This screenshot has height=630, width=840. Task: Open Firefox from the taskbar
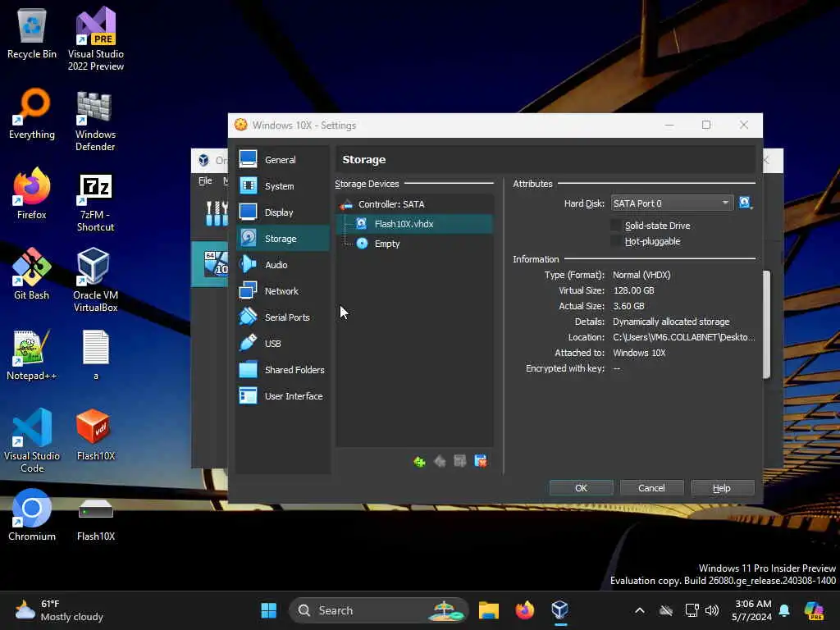point(524,610)
